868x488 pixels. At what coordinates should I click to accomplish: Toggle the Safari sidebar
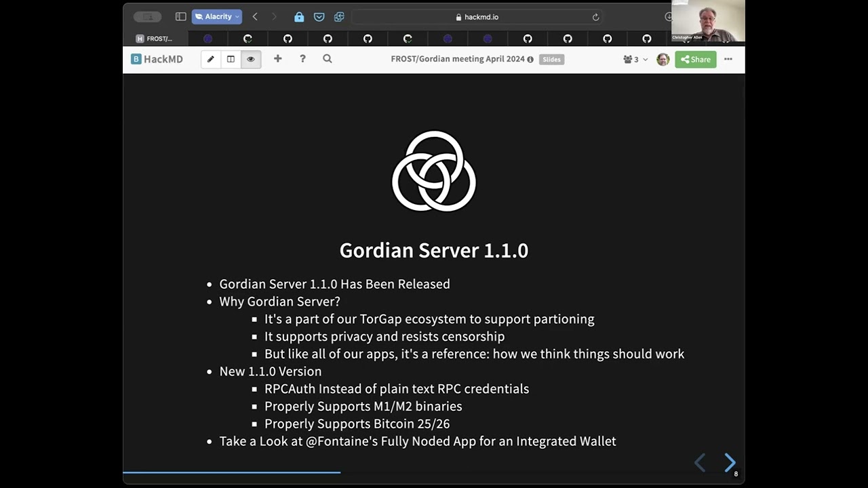(180, 17)
